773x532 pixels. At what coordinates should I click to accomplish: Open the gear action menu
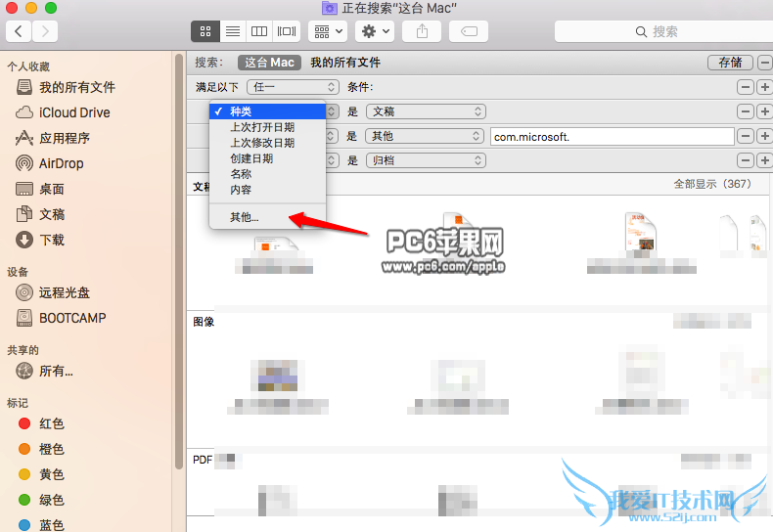(x=375, y=31)
